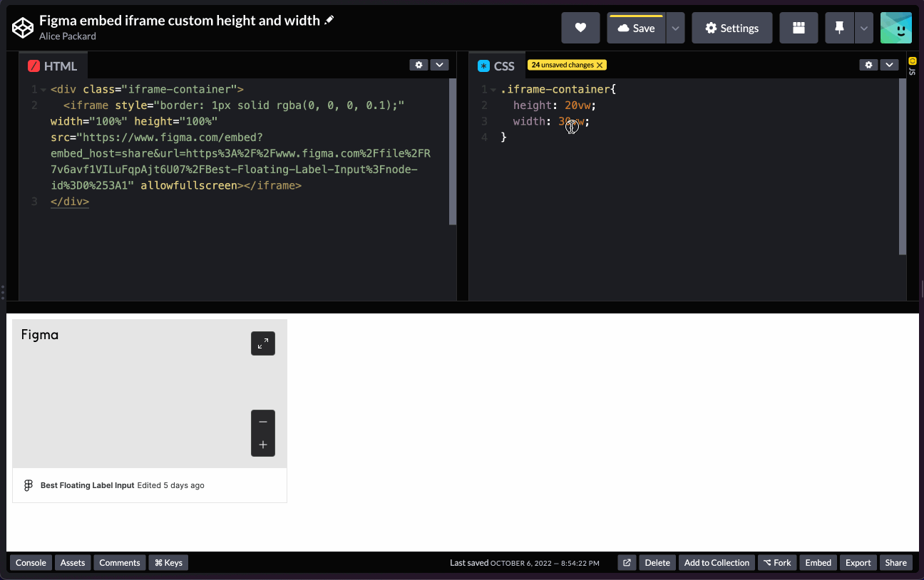Image resolution: width=924 pixels, height=580 pixels.
Task: Open the Save options dropdown arrow
Action: (x=674, y=27)
